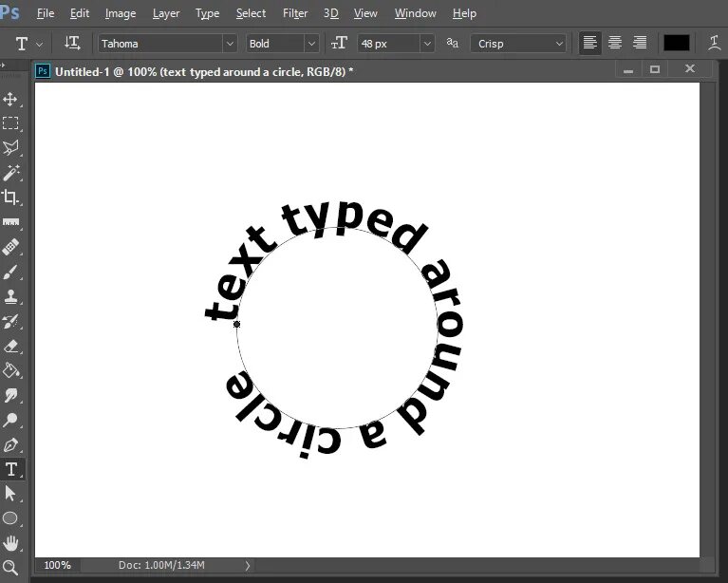728x583 pixels.
Task: Toggle text orientation button
Action: pos(72,43)
